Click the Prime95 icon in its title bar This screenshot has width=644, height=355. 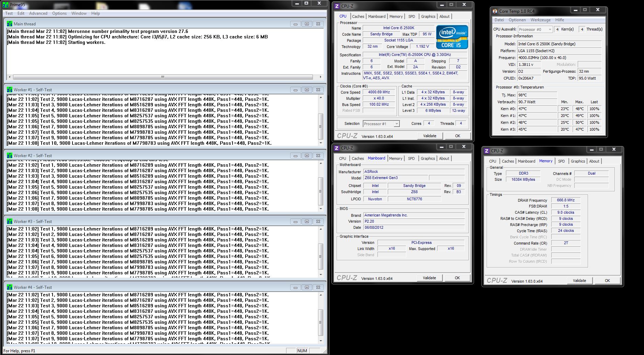click(x=5, y=5)
